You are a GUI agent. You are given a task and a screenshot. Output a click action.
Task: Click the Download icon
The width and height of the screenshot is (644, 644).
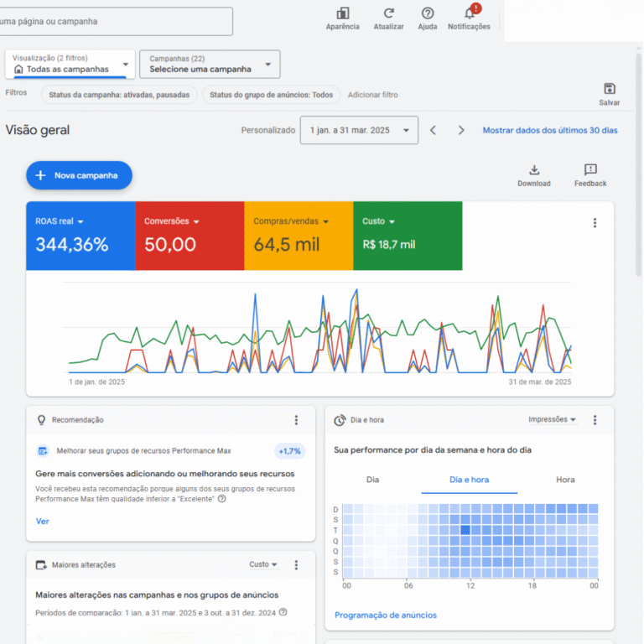(x=534, y=170)
